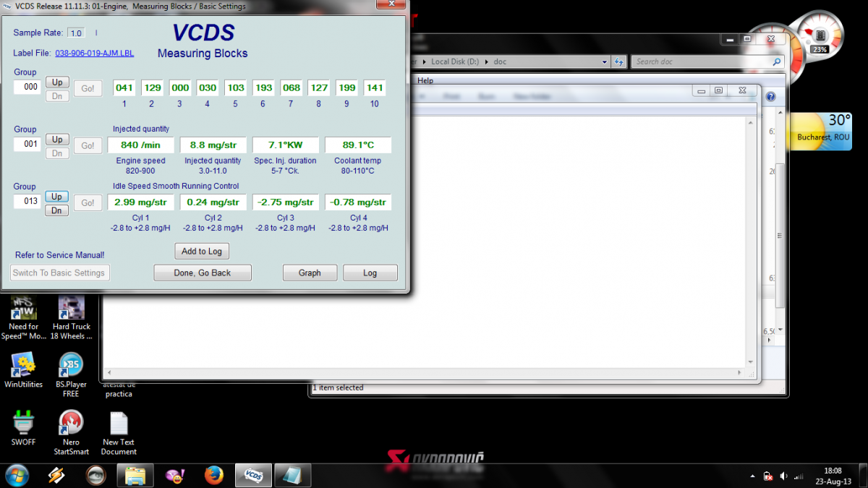Select the 840 /min engine speed value
Screen dimensions: 868x488
(x=140, y=145)
